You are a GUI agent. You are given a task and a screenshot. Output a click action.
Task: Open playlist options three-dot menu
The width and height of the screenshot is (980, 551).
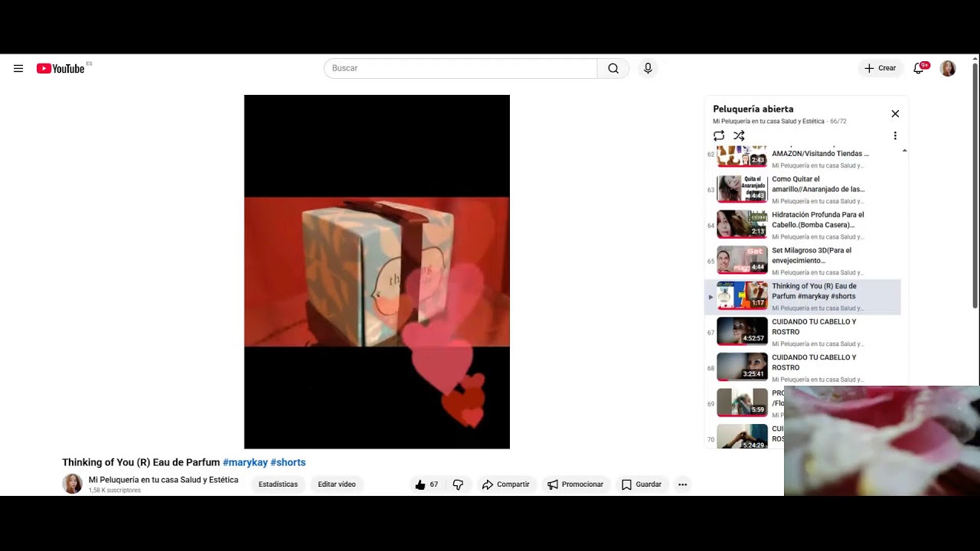coord(895,135)
